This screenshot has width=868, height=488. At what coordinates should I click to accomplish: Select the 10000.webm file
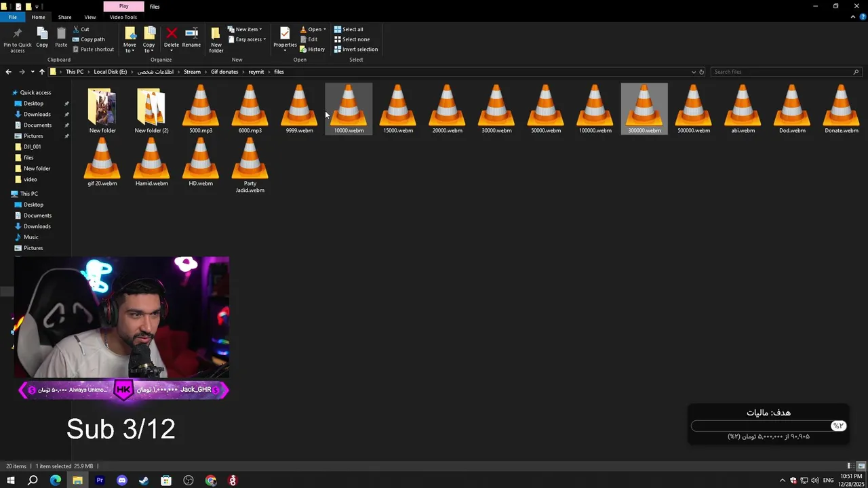point(349,108)
